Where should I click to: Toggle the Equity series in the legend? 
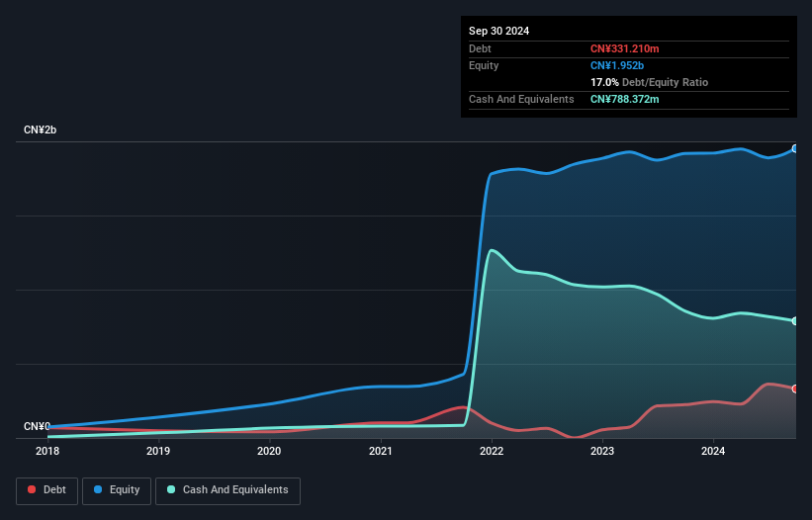coord(117,491)
